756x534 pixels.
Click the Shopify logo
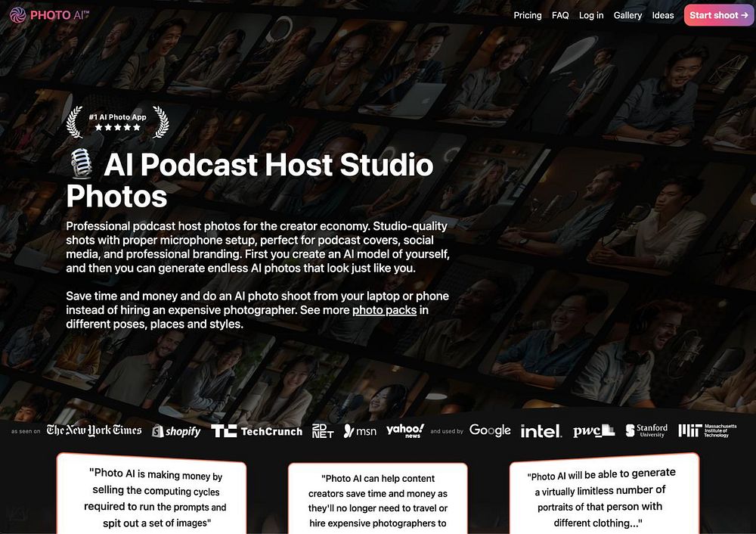point(176,431)
